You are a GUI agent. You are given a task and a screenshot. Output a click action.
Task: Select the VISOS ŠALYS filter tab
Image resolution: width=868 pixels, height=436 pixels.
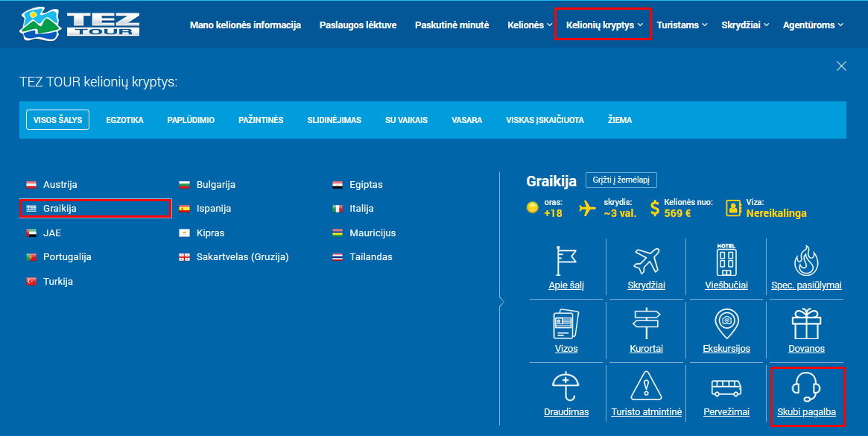(x=57, y=120)
